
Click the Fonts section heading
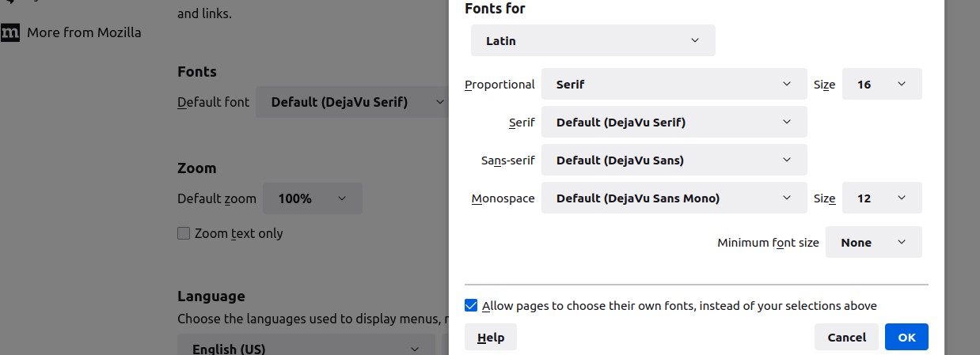pos(197,71)
